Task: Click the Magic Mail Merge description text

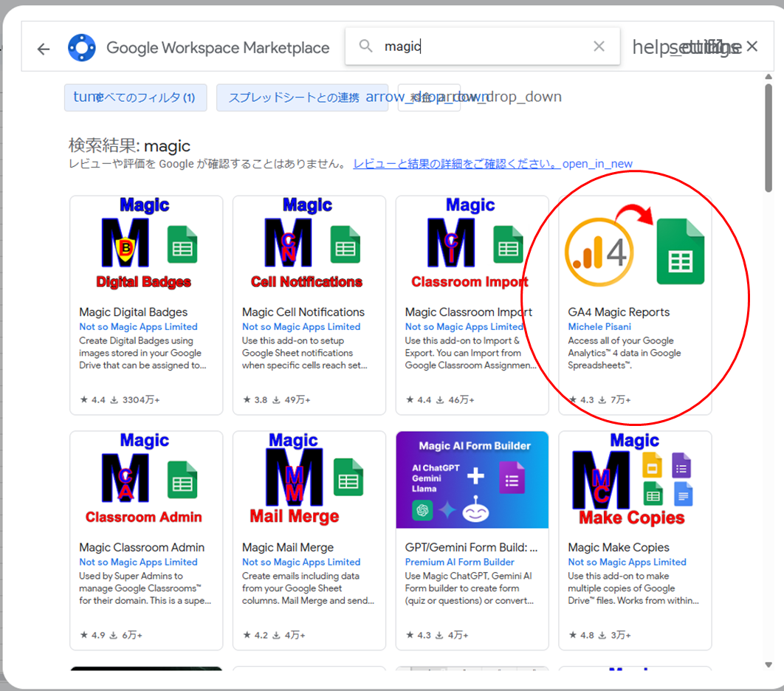Action: tap(308, 588)
